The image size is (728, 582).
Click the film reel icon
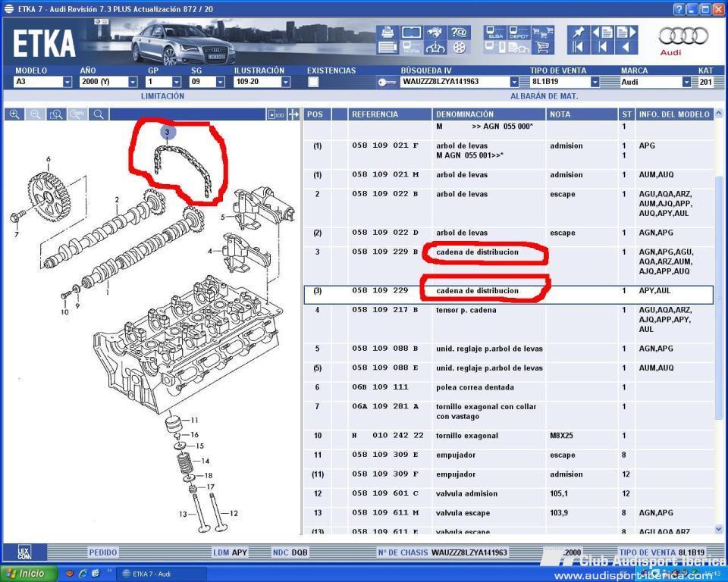pyautogui.click(x=459, y=47)
